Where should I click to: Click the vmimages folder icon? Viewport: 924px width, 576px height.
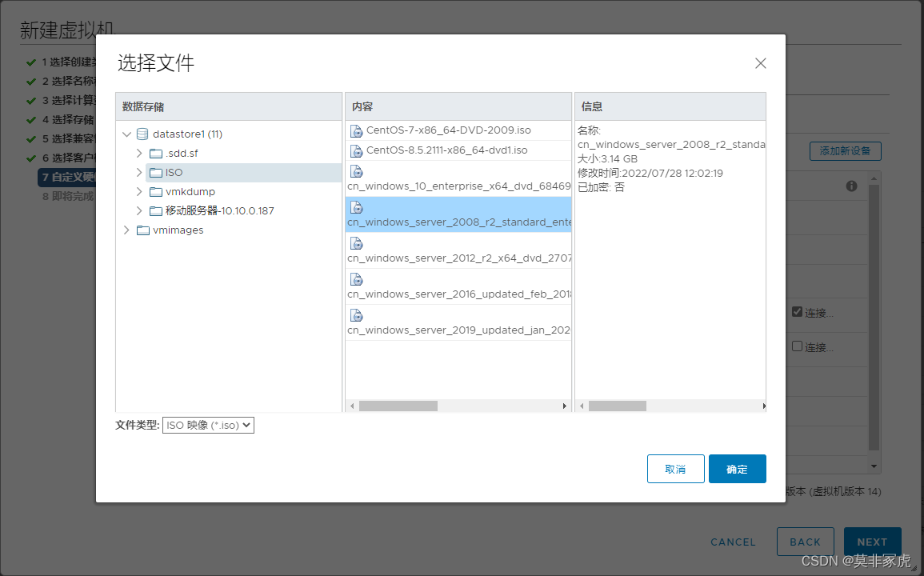(143, 230)
